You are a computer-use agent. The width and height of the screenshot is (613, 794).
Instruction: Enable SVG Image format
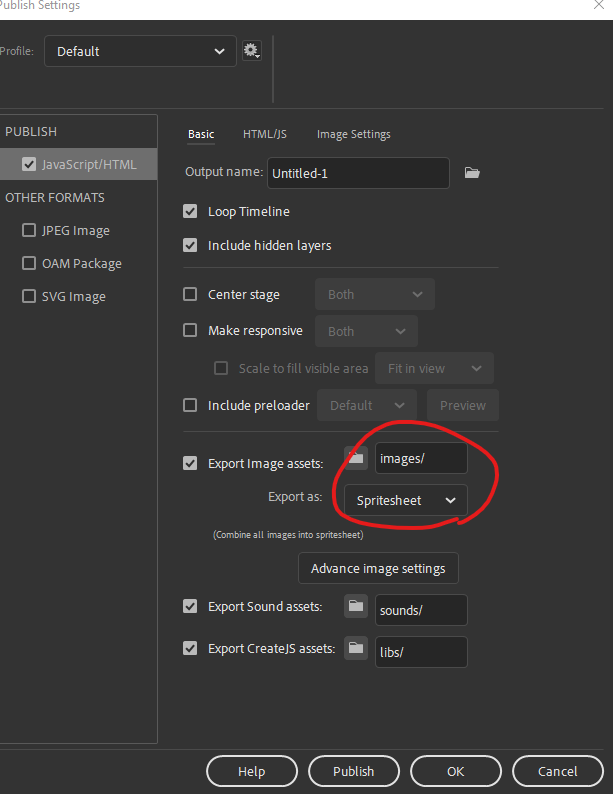click(29, 297)
